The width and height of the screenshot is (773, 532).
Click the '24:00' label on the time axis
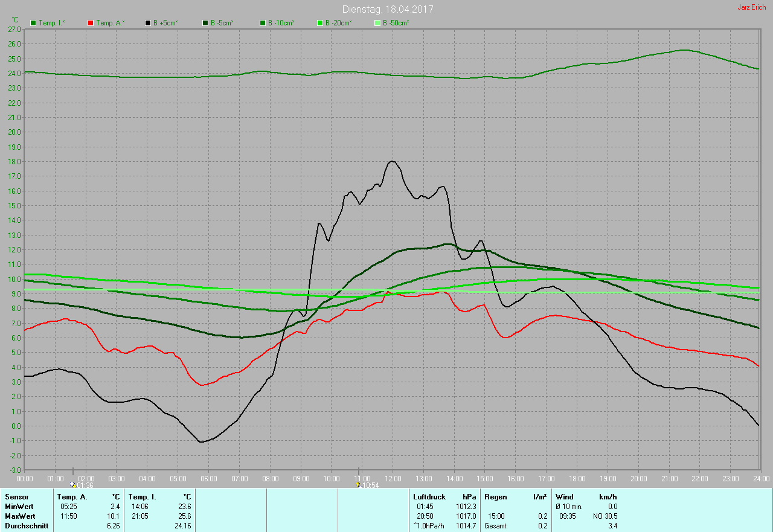click(761, 479)
